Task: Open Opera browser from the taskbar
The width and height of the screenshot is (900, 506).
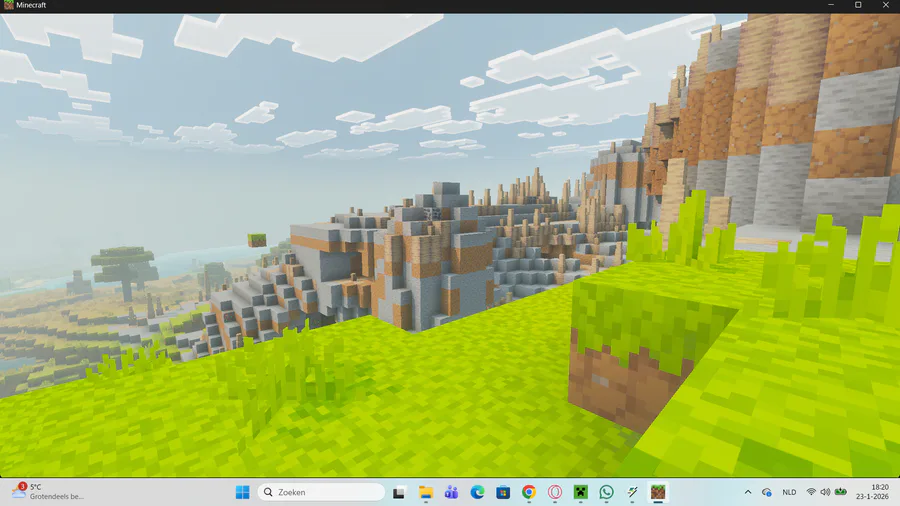Action: pyautogui.click(x=554, y=492)
